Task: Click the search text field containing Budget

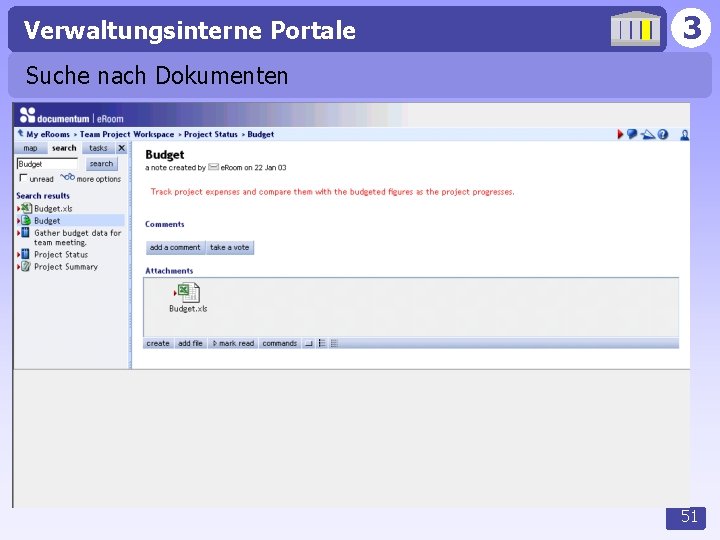Action: [x=47, y=164]
